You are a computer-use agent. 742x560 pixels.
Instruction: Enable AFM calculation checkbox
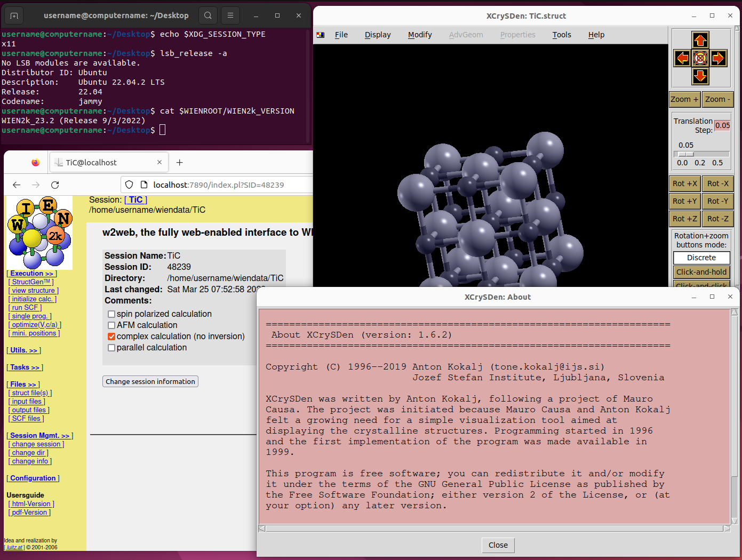click(x=111, y=325)
